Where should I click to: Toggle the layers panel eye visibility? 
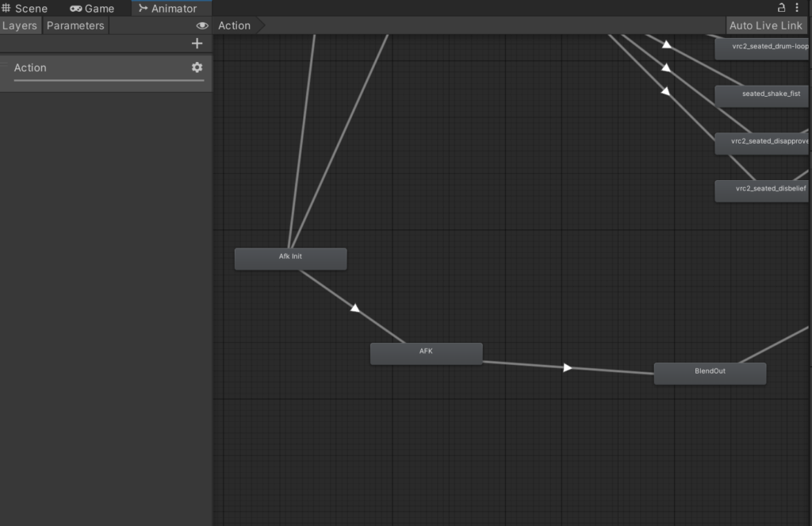(202, 25)
